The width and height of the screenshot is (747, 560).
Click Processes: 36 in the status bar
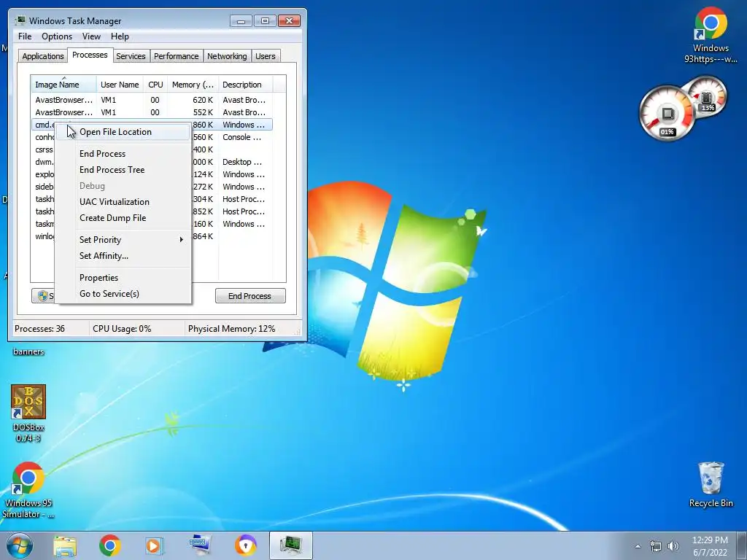pyautogui.click(x=39, y=329)
